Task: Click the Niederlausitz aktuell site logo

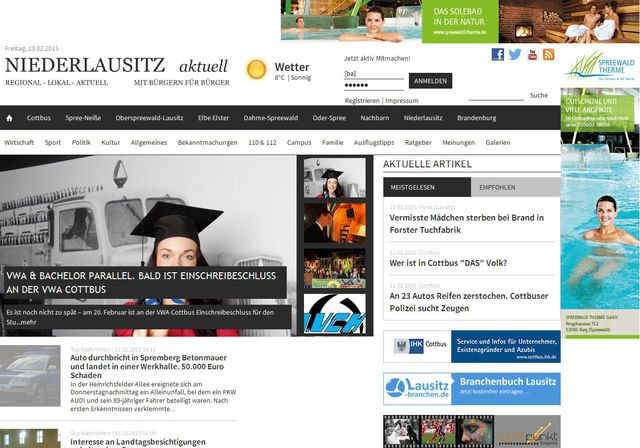Action: (117, 71)
